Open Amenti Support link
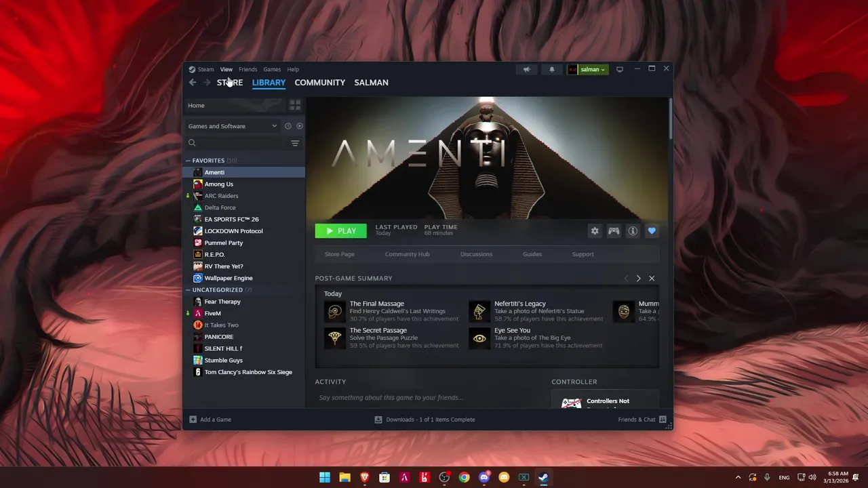Screen dimensions: 868x488 point(583,254)
